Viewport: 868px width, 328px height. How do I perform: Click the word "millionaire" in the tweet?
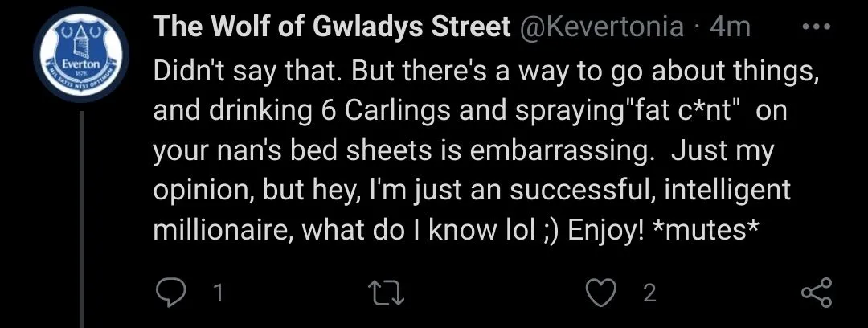pos(215,231)
